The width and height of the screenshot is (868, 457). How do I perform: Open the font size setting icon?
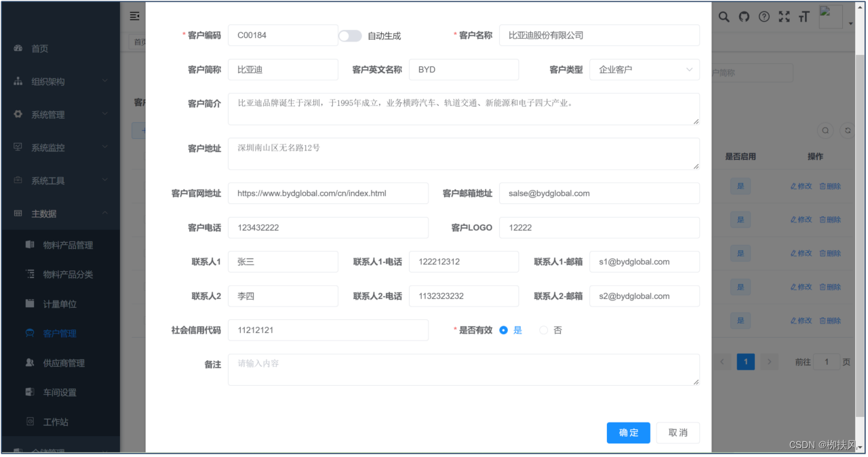pyautogui.click(x=804, y=17)
